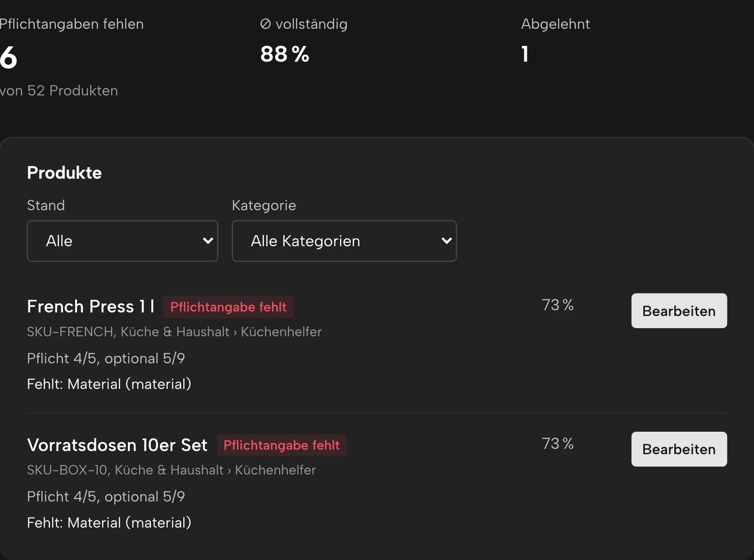Select the Vorratsdosen 10er Set product title
This screenshot has height=560, width=754.
[117, 445]
